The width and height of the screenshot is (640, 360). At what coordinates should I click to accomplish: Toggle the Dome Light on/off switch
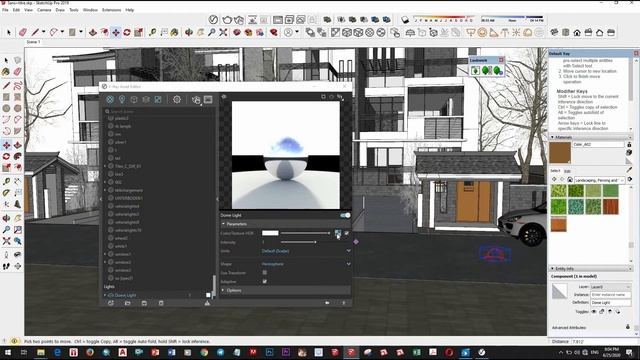(x=345, y=215)
